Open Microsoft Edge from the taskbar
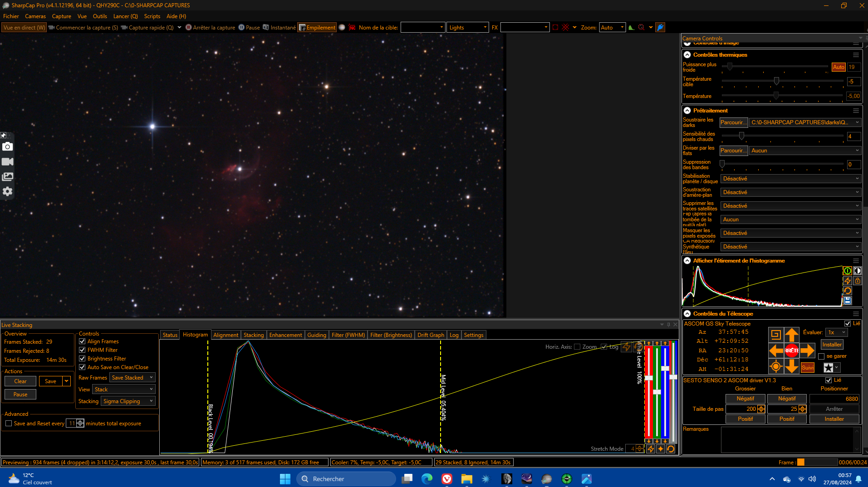The image size is (868, 487). pos(427,479)
